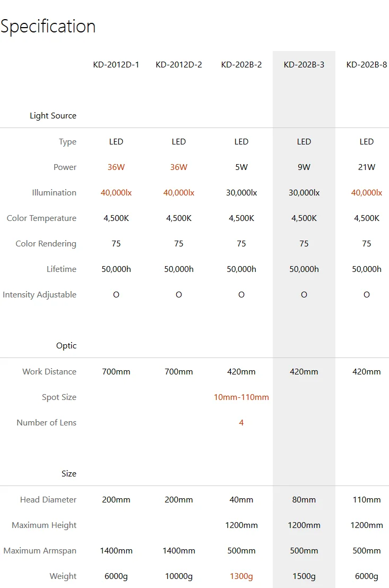
Task: Click the 40,000lx illumination value for KD-202B-8
Action: point(367,193)
